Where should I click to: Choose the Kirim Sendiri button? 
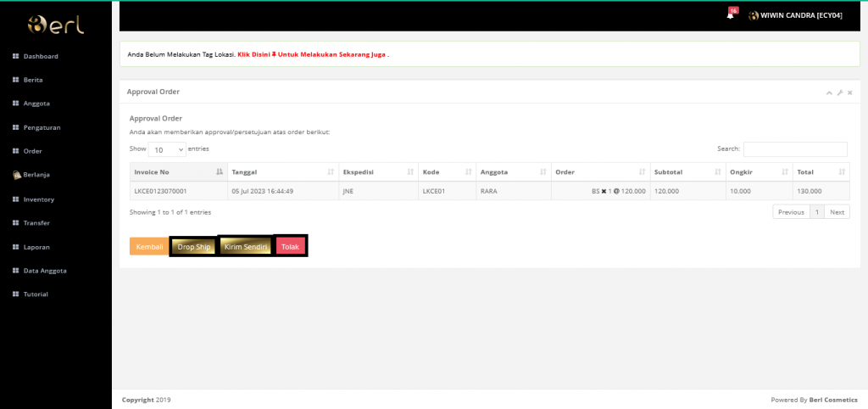point(245,246)
